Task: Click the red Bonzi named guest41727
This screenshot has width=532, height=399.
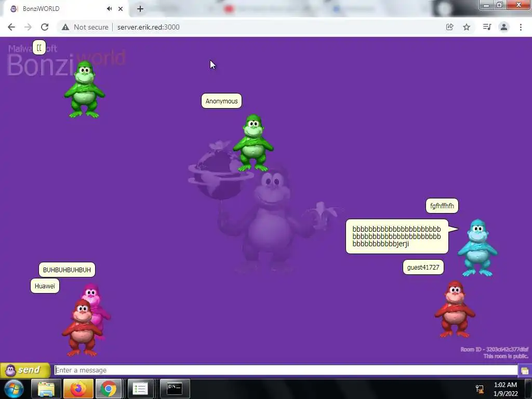Action: [455, 309]
